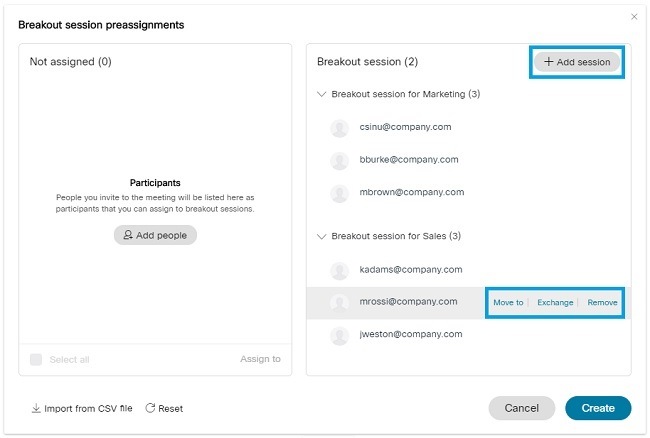The width and height of the screenshot is (650, 438).
Task: Select the mrossi@company.com participant row
Action: click(x=468, y=302)
